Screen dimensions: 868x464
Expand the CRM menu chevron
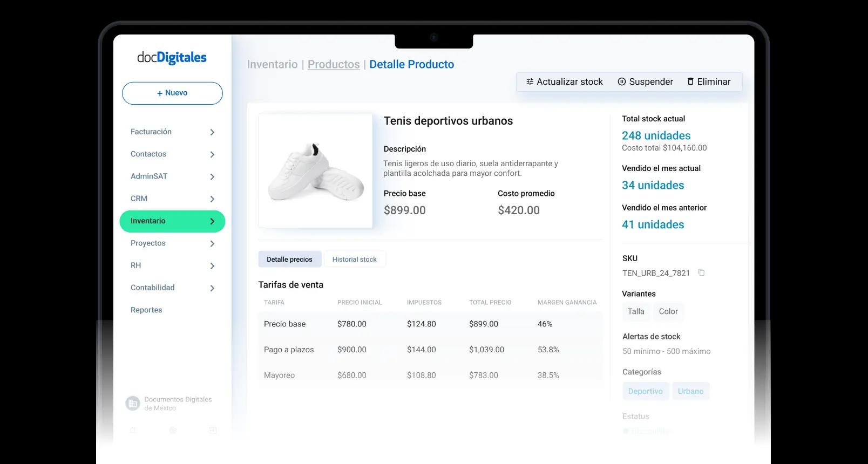pos(212,199)
